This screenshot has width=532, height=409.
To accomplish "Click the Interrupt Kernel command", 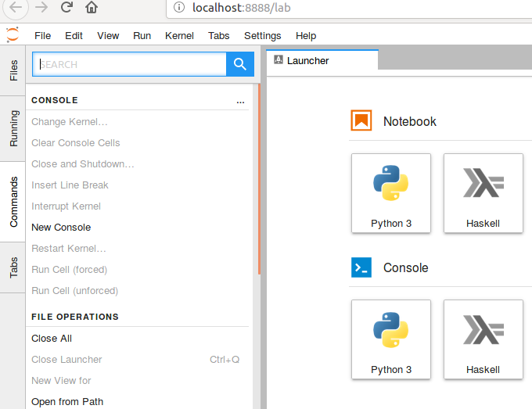I will click(66, 206).
